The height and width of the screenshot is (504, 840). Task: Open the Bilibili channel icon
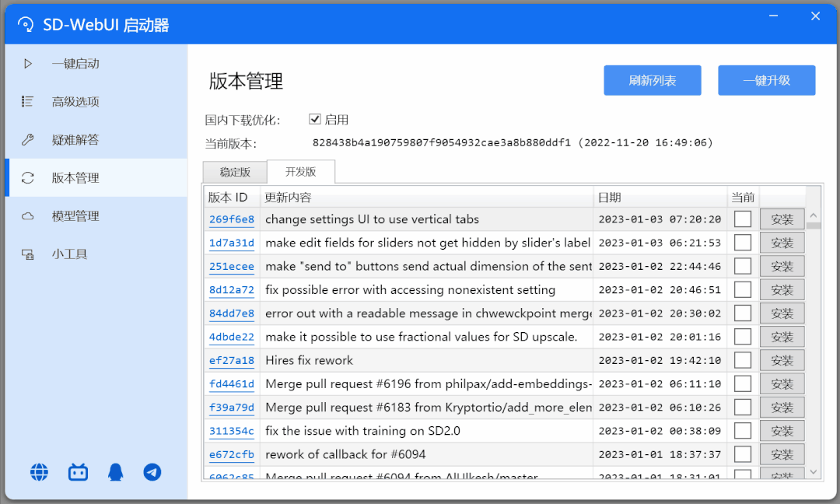tap(78, 472)
